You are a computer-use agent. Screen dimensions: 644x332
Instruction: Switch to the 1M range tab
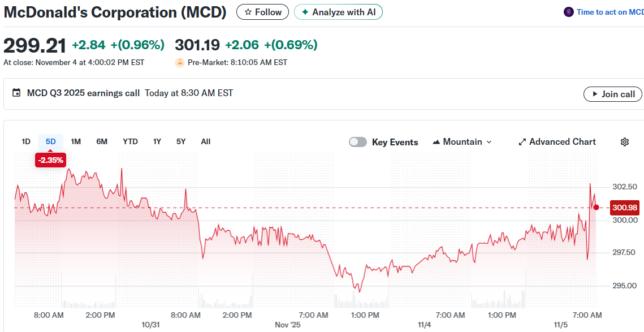[76, 141]
